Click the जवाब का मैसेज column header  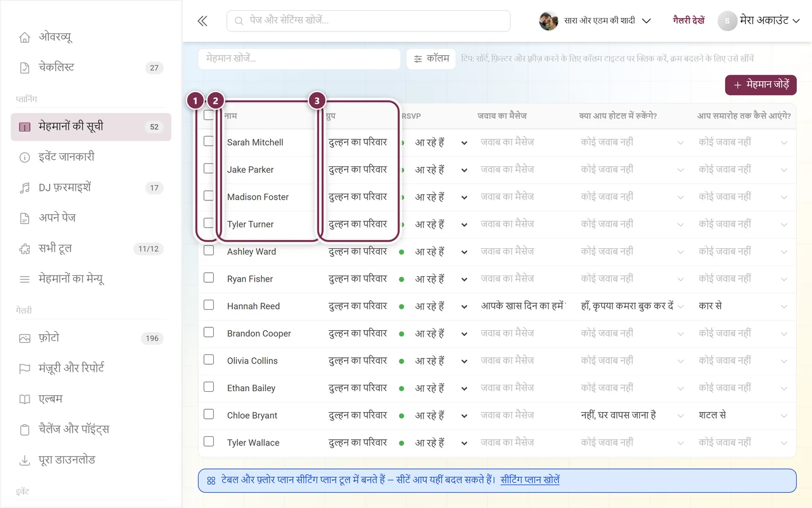click(x=502, y=116)
